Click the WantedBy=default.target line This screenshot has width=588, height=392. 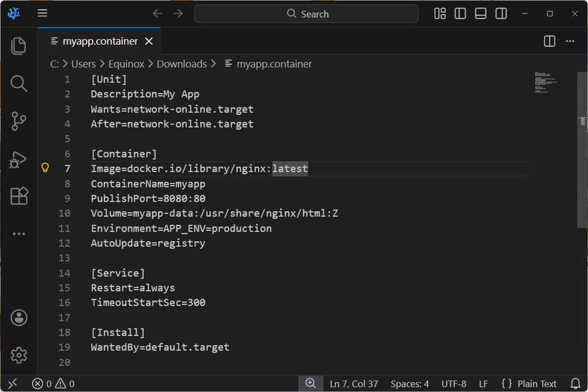(160, 347)
